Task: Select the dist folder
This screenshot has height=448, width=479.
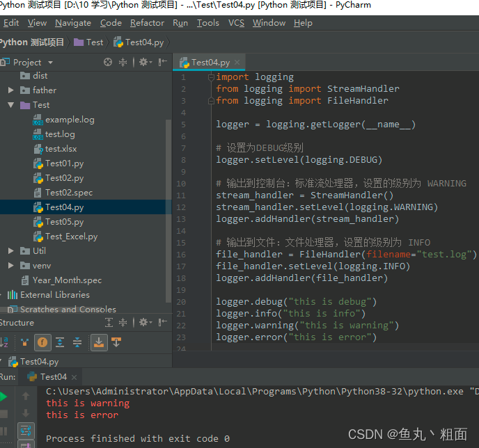Action: 33,76
